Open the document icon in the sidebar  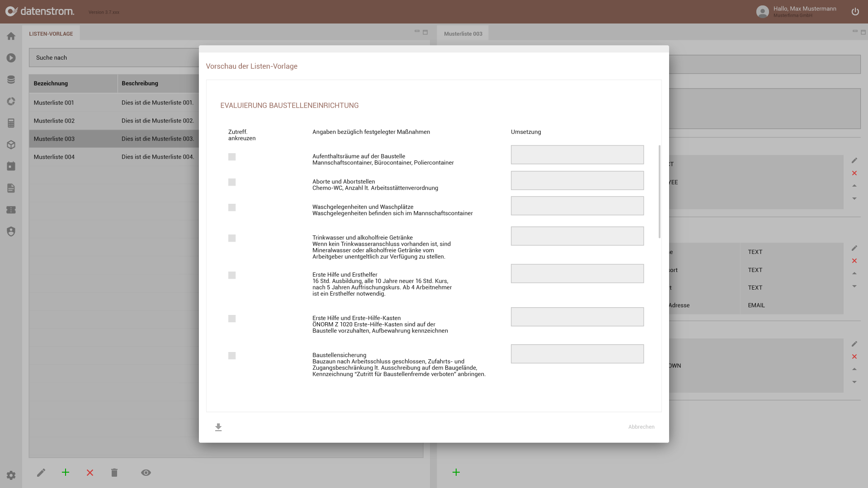11,188
